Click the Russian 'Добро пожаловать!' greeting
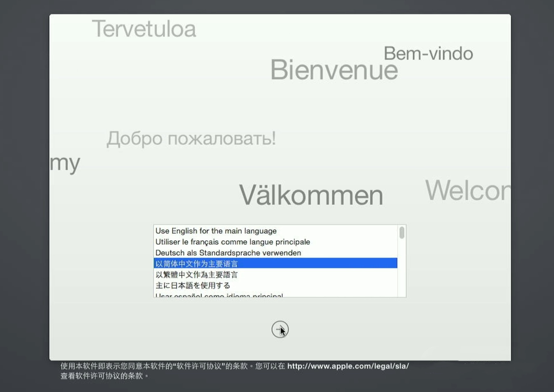 (191, 139)
